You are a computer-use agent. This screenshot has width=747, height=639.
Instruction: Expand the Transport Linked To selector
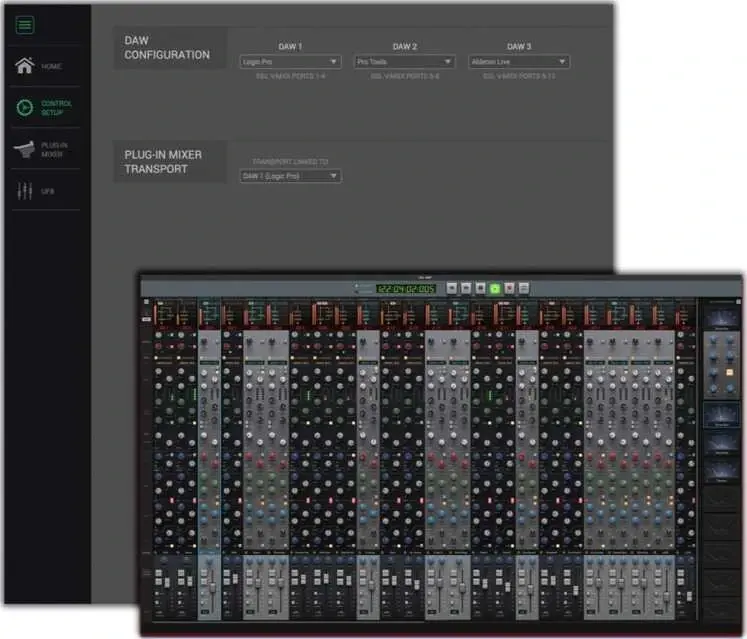click(x=291, y=176)
